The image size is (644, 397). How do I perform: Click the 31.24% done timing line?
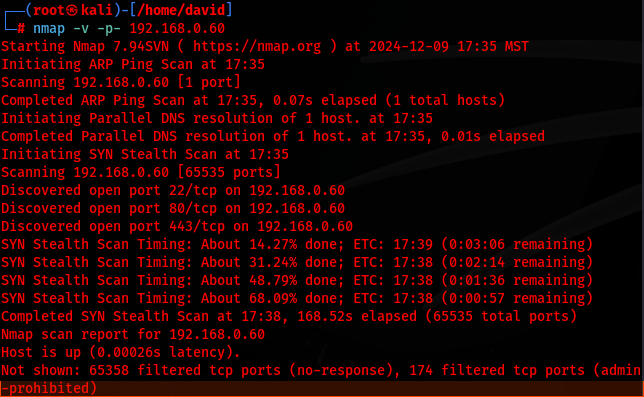(x=297, y=263)
